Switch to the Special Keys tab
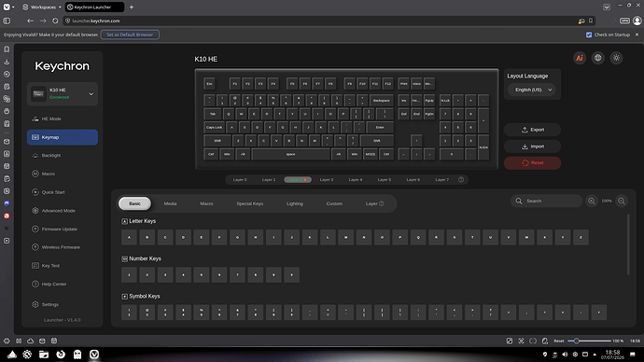 (250, 203)
